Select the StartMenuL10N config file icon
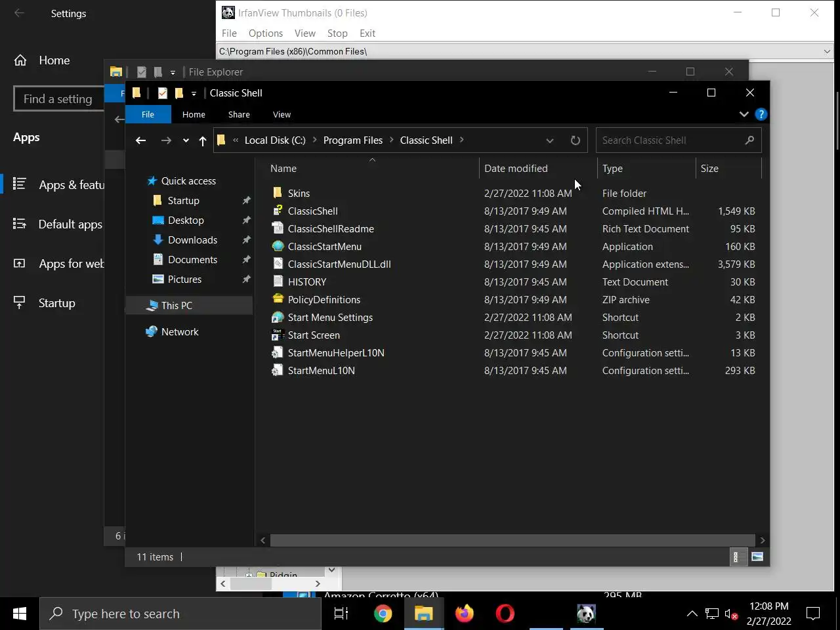Screen dimensions: 840x630 [278, 370]
